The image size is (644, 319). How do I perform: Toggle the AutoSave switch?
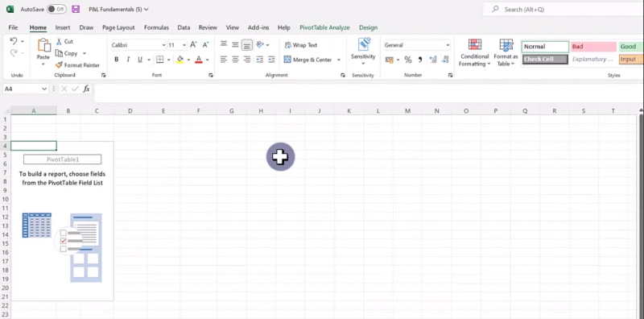coord(56,9)
